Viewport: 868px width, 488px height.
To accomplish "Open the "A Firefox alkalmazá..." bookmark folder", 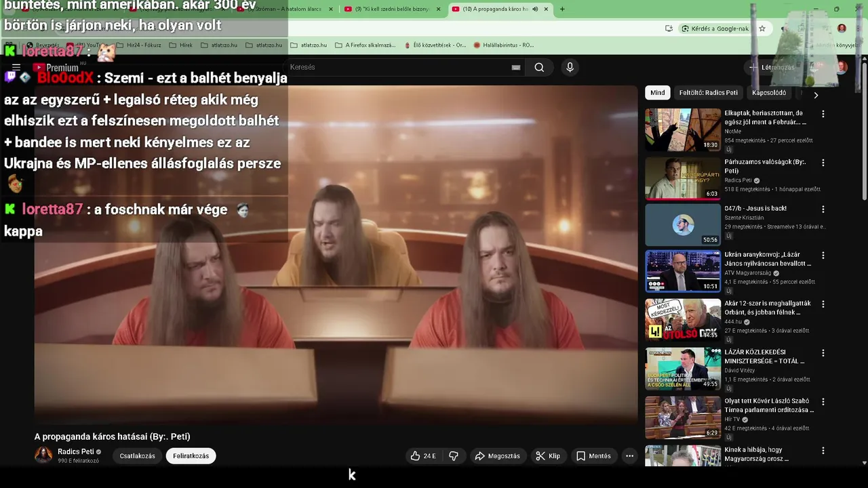I will tap(365, 45).
